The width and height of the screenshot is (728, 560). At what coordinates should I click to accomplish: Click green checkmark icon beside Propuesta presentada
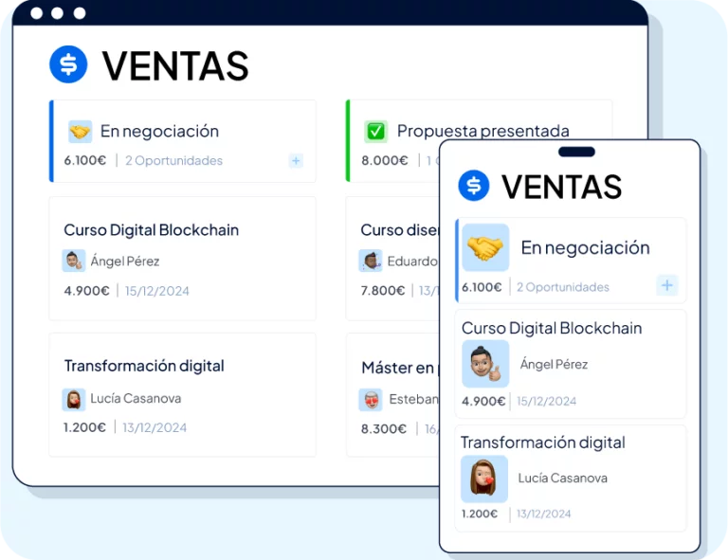click(375, 132)
